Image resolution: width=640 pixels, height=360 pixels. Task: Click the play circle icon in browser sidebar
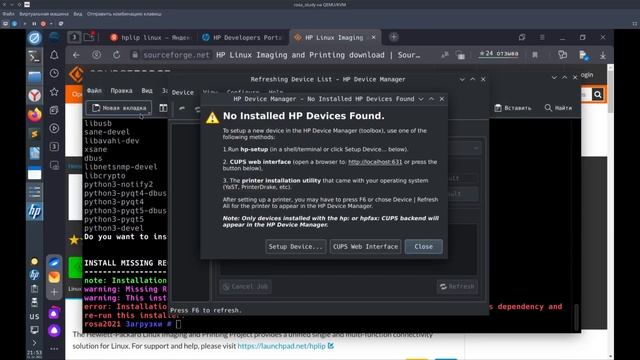pos(54,128)
